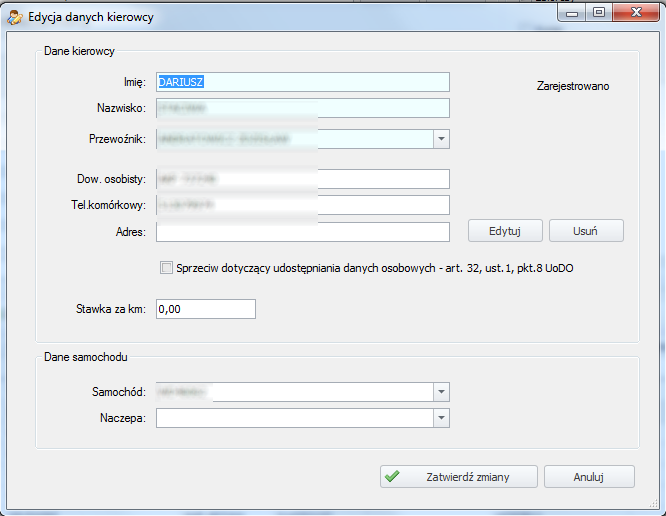Click the Stawka za km value field
The image size is (666, 516).
tap(205, 309)
